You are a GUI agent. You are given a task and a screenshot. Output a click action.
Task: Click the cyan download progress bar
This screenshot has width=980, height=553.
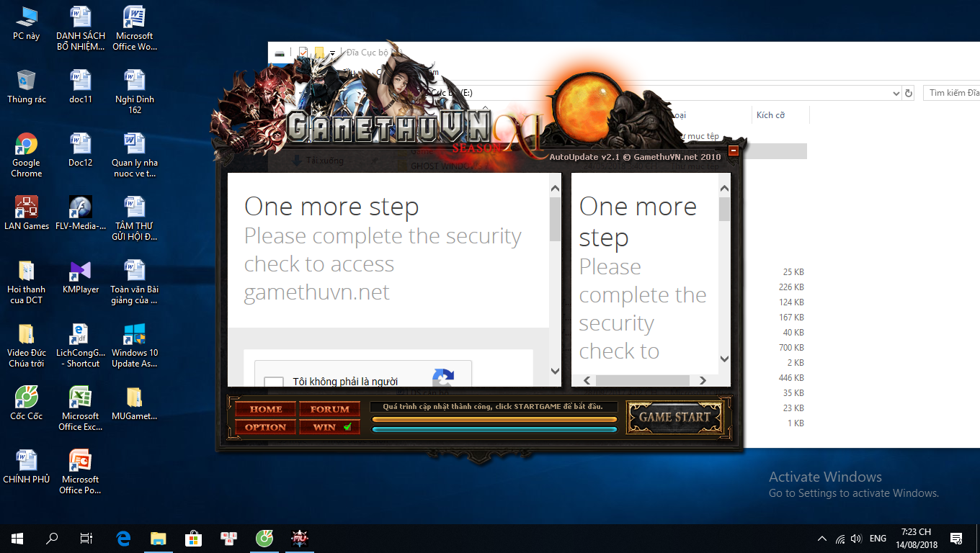[x=494, y=429]
